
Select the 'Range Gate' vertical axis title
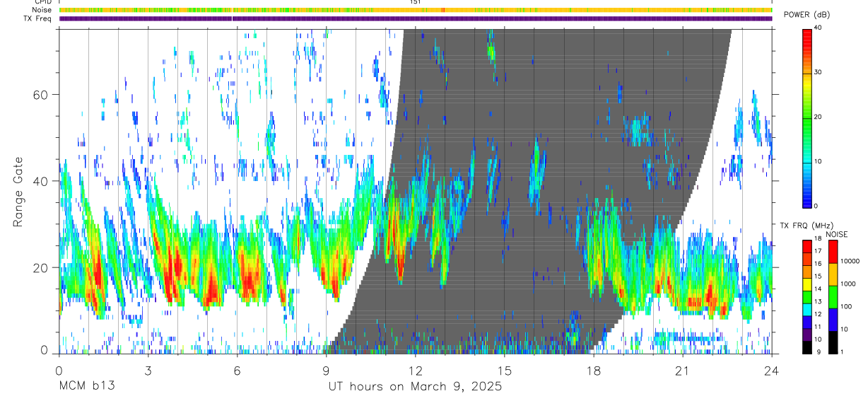(x=18, y=192)
